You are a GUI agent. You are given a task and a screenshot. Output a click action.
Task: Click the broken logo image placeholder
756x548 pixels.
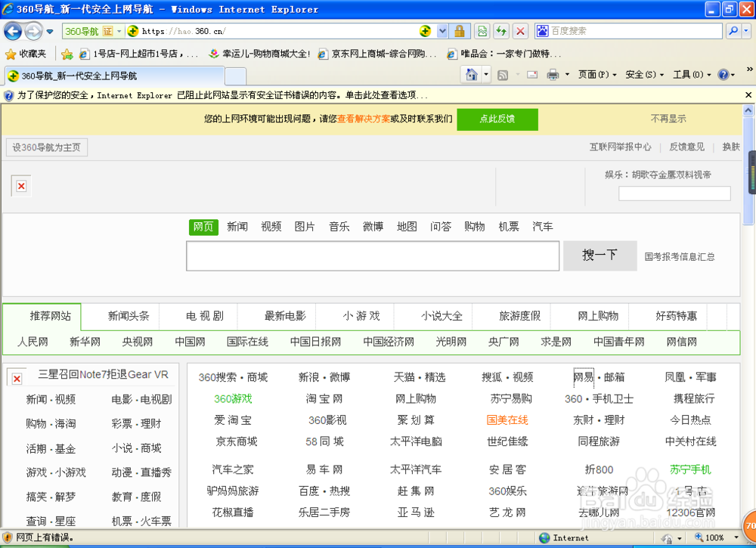pyautogui.click(x=21, y=186)
